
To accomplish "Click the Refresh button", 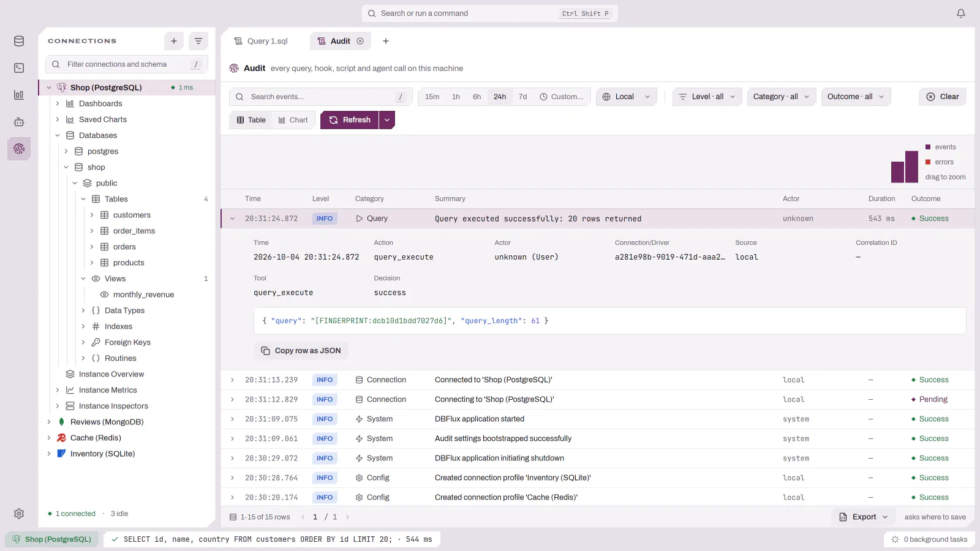I will tap(350, 120).
